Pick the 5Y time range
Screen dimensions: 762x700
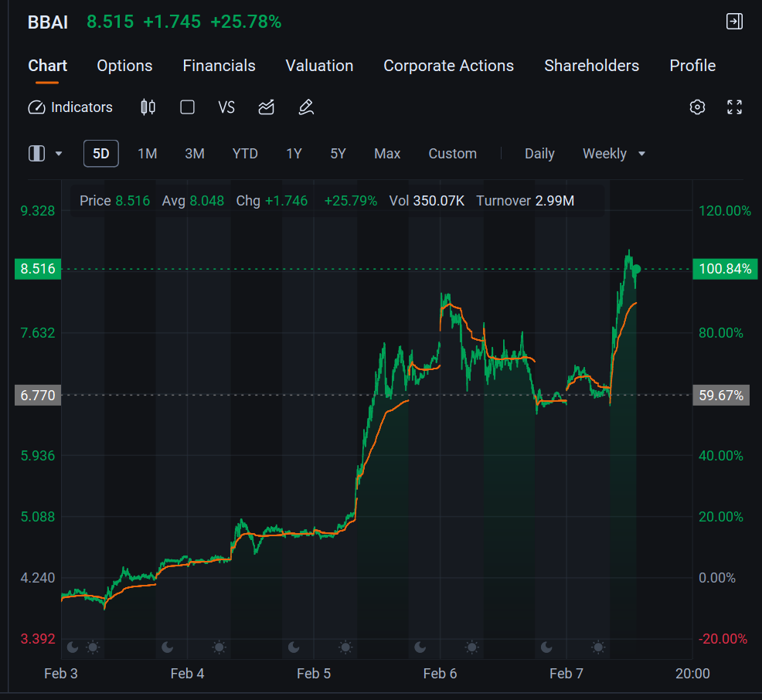pos(338,154)
